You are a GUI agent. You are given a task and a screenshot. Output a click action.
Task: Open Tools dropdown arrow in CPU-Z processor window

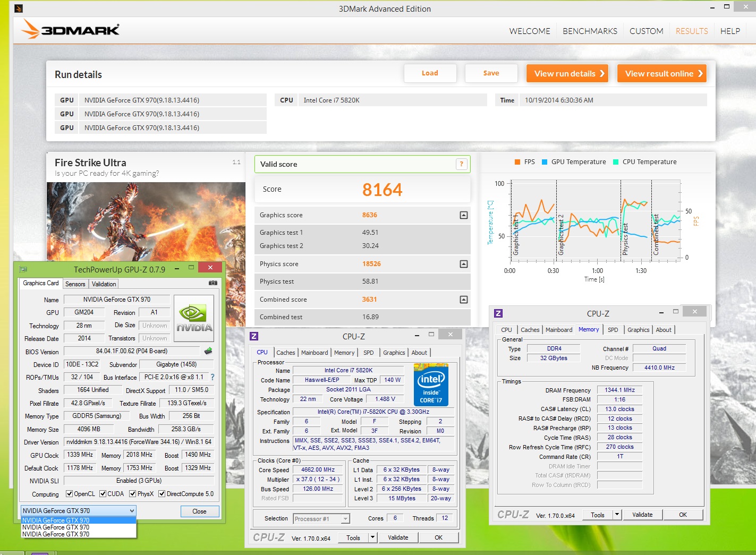pos(372,537)
